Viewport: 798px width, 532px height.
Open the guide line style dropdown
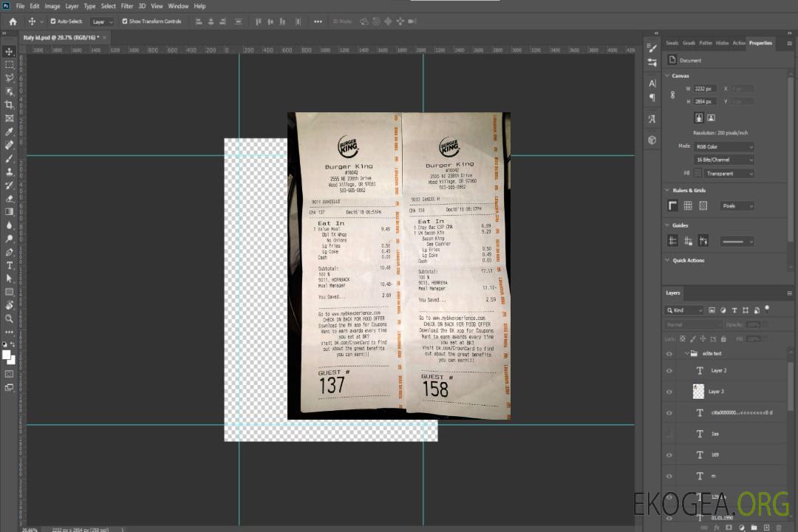pos(737,242)
